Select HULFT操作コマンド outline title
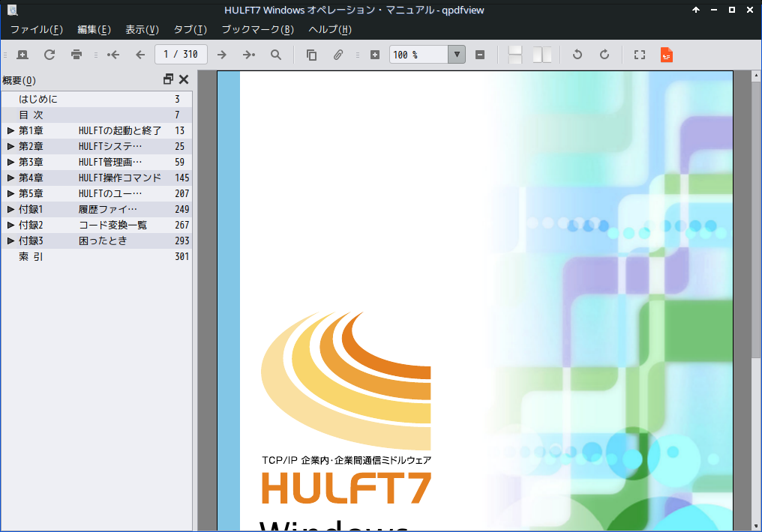The image size is (762, 532). coord(119,178)
